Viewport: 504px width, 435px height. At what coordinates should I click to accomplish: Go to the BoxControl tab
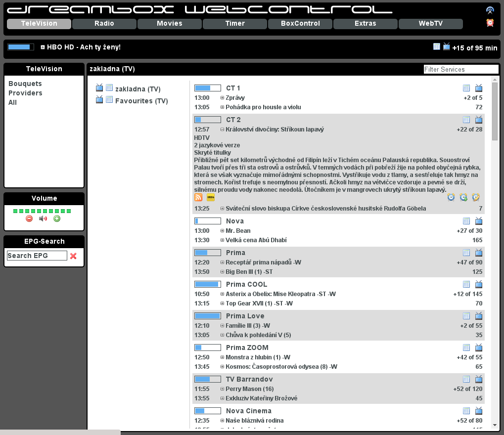tap(300, 24)
